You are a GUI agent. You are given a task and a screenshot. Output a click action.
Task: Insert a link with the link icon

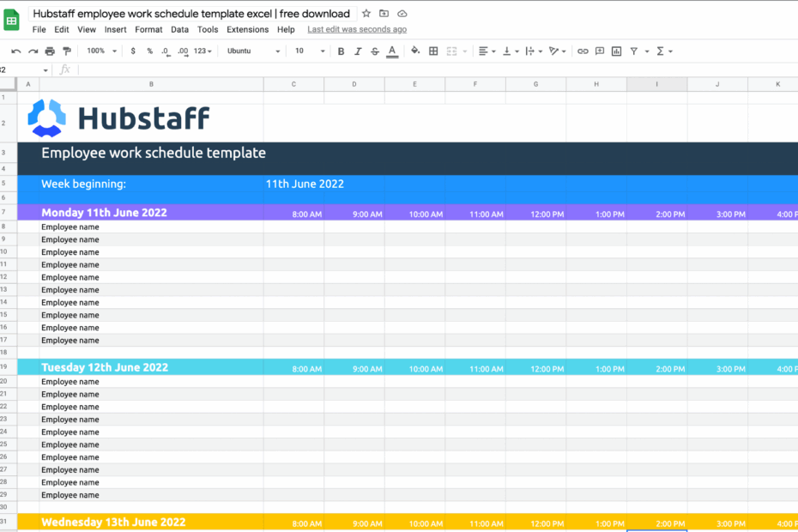coord(582,51)
